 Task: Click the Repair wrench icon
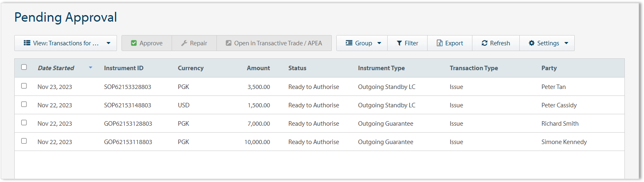pyautogui.click(x=184, y=43)
